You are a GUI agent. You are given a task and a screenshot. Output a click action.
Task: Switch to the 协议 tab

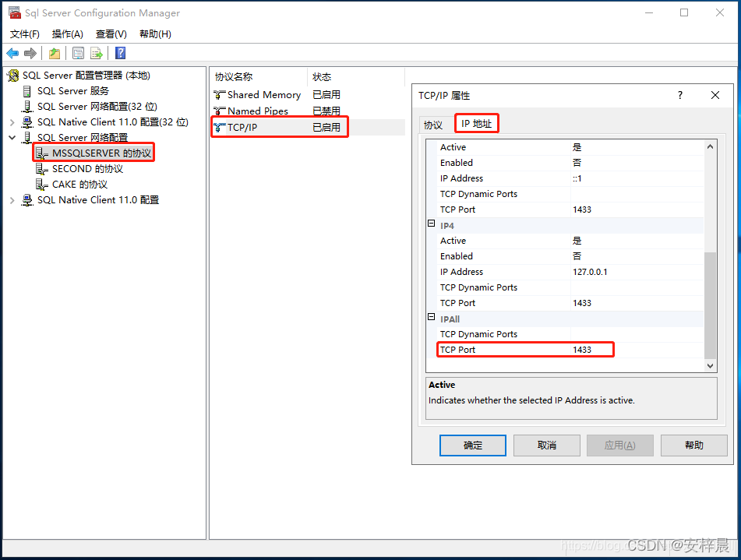(x=433, y=125)
